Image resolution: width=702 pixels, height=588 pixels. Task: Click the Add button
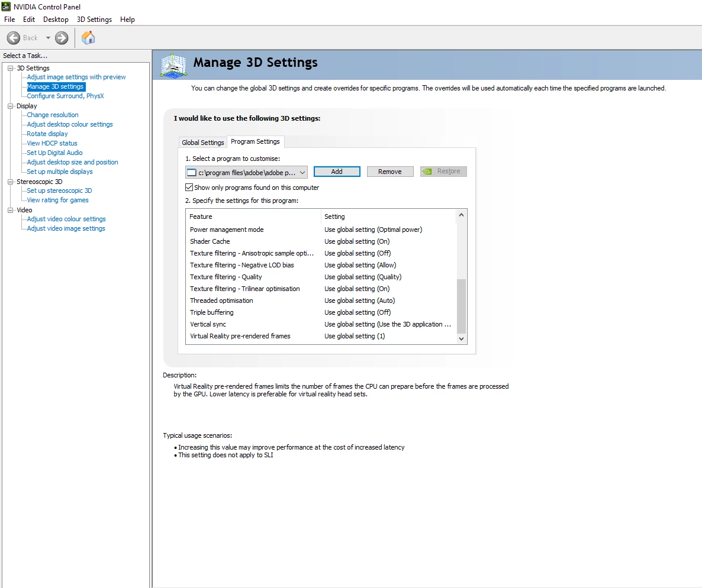[337, 172]
